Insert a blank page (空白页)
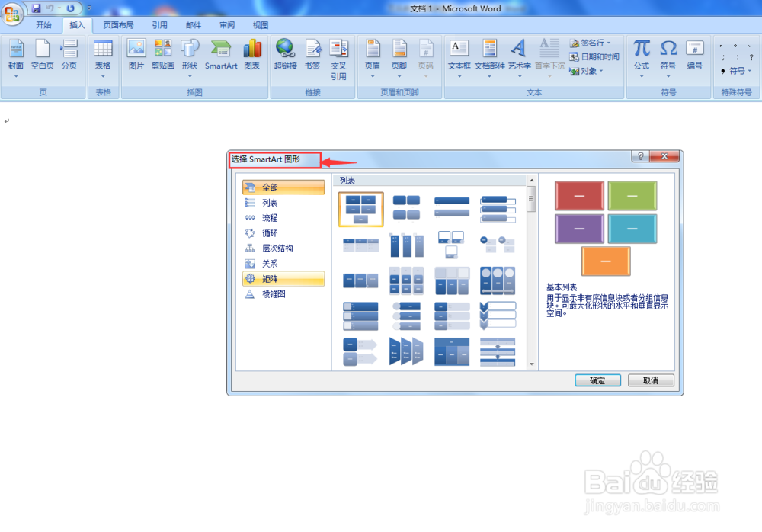The width and height of the screenshot is (762, 532). click(42, 55)
